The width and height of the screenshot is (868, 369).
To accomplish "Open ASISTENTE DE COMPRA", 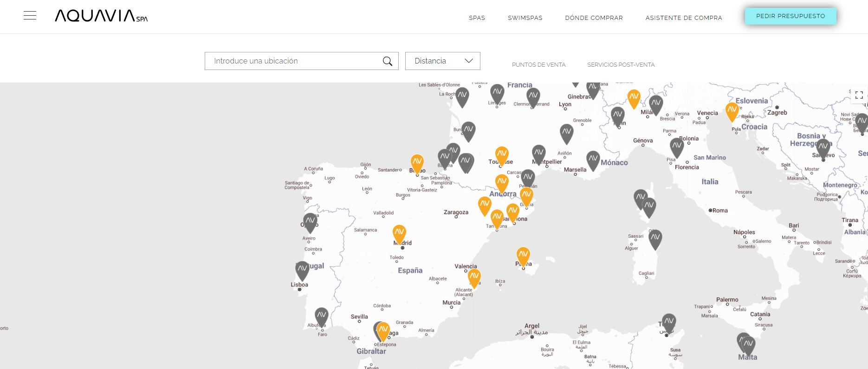I will click(x=684, y=18).
